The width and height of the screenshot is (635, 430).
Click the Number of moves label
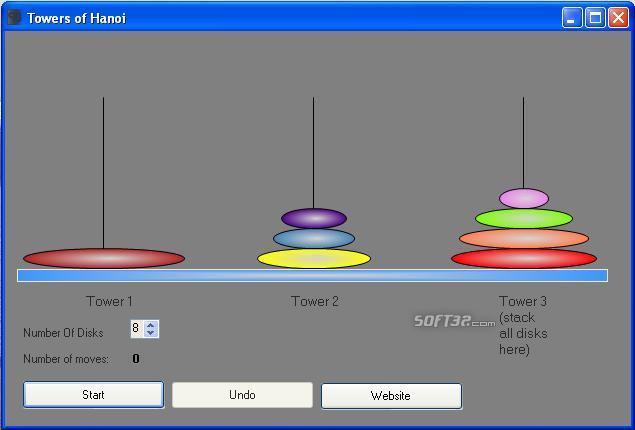pos(66,359)
